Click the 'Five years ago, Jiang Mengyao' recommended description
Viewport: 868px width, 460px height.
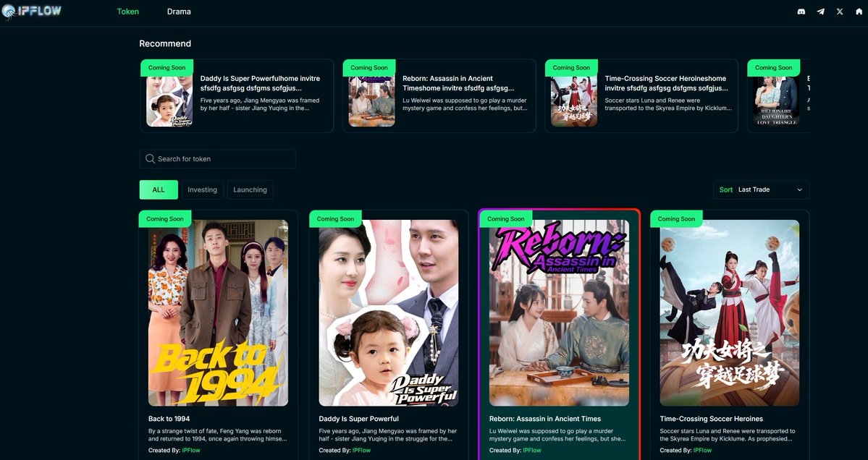point(260,104)
